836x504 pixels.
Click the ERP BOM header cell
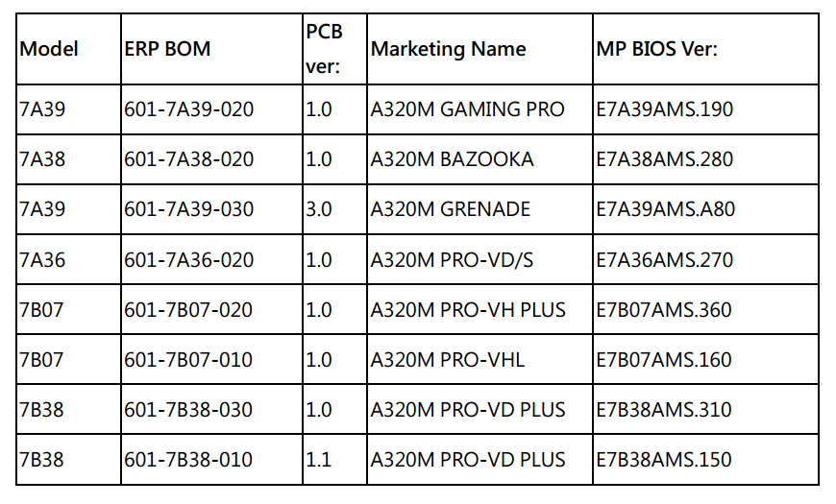coord(167,49)
